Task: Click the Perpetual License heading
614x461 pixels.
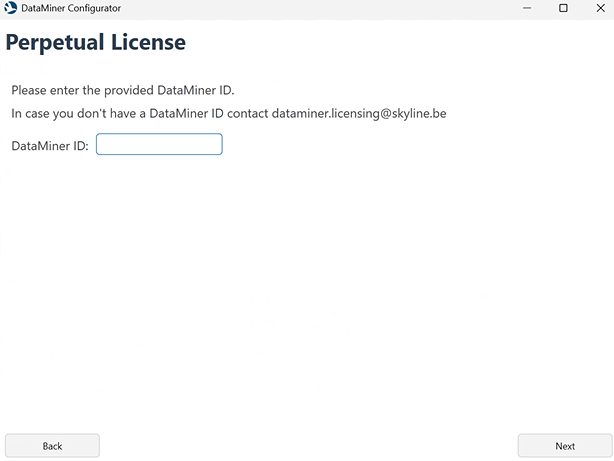Action: click(96, 42)
